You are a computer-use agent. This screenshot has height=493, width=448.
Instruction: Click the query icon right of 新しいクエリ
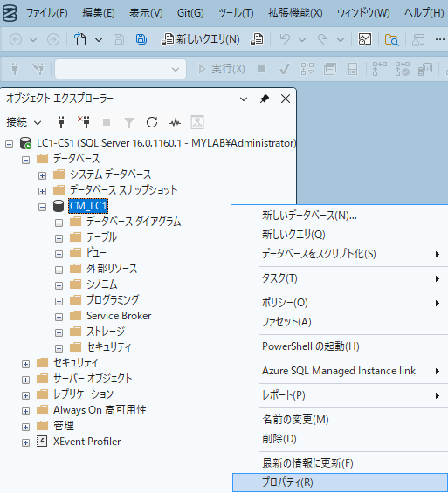(257, 39)
